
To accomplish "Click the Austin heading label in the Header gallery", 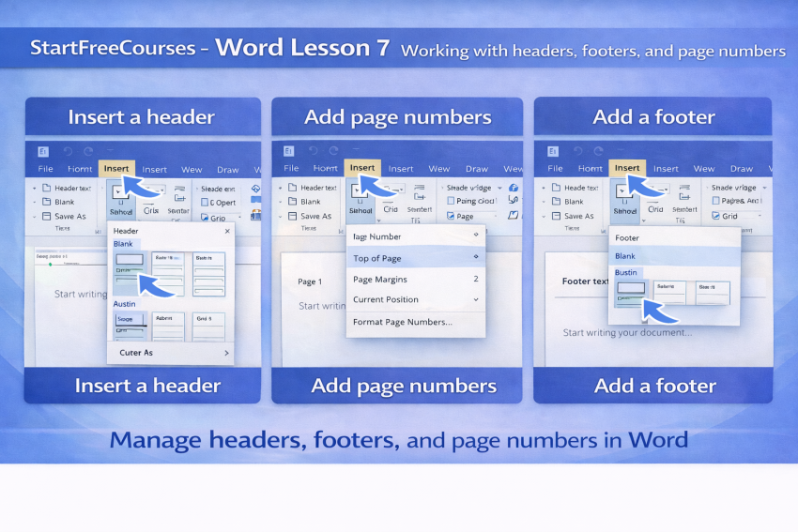I will [124, 304].
